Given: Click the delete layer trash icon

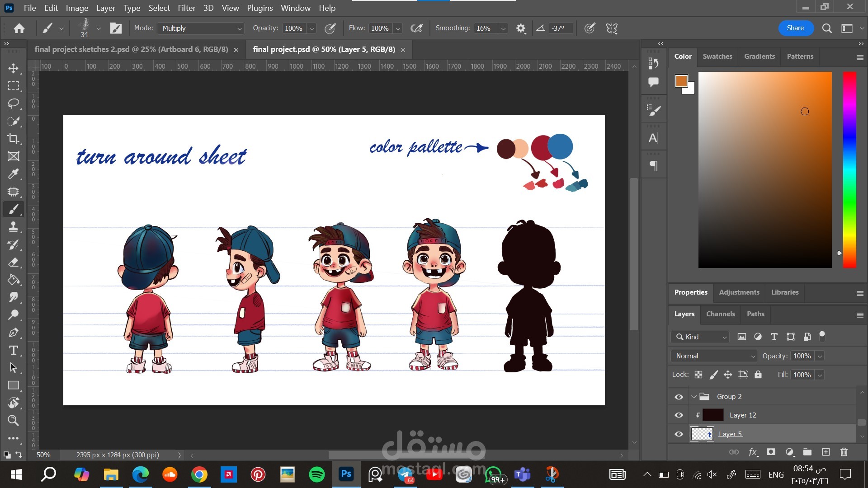Looking at the screenshot, I should coord(844,452).
